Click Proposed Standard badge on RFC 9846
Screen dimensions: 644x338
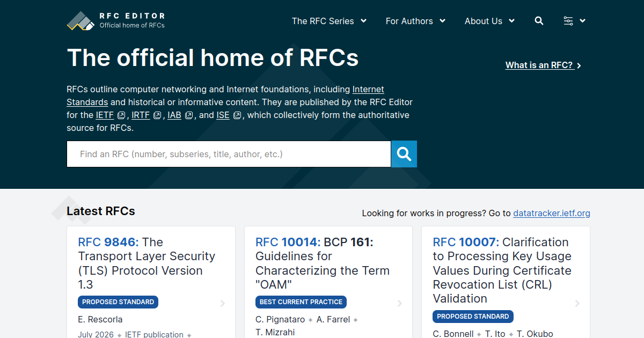[x=118, y=302]
